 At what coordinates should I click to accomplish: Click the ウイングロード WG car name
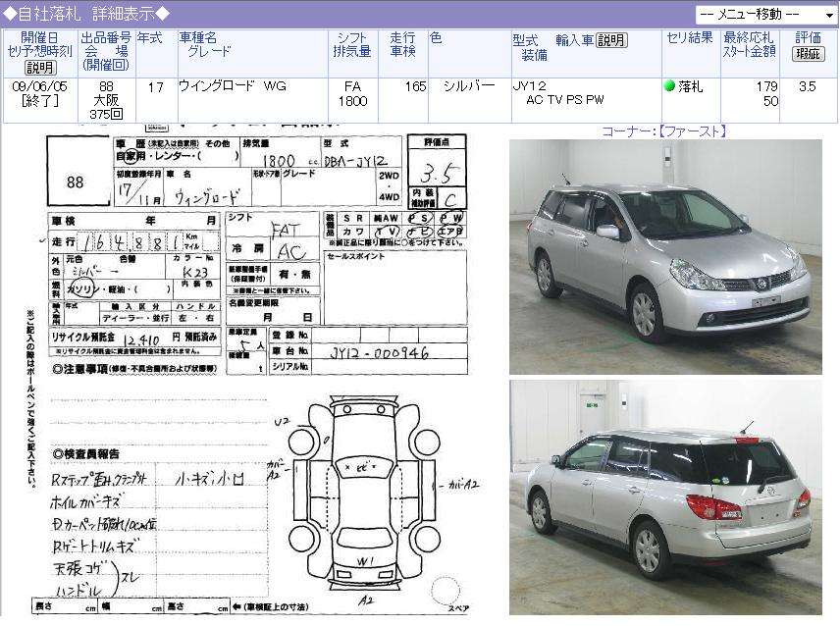pos(233,85)
